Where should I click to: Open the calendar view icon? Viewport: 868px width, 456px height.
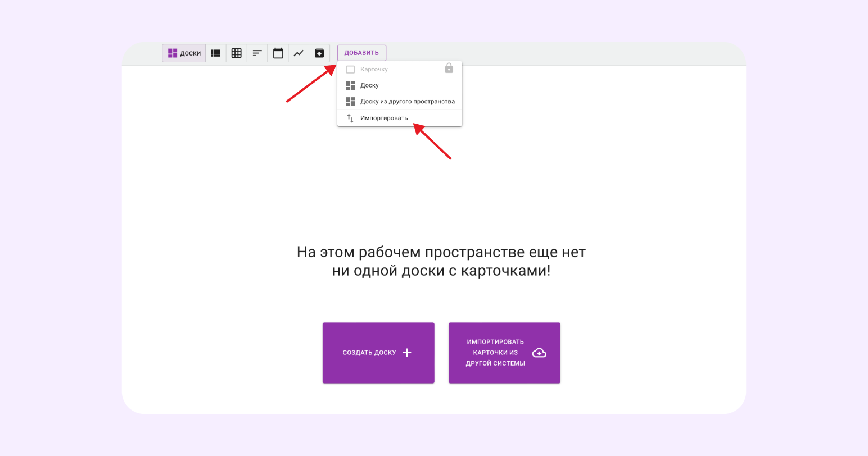(278, 53)
